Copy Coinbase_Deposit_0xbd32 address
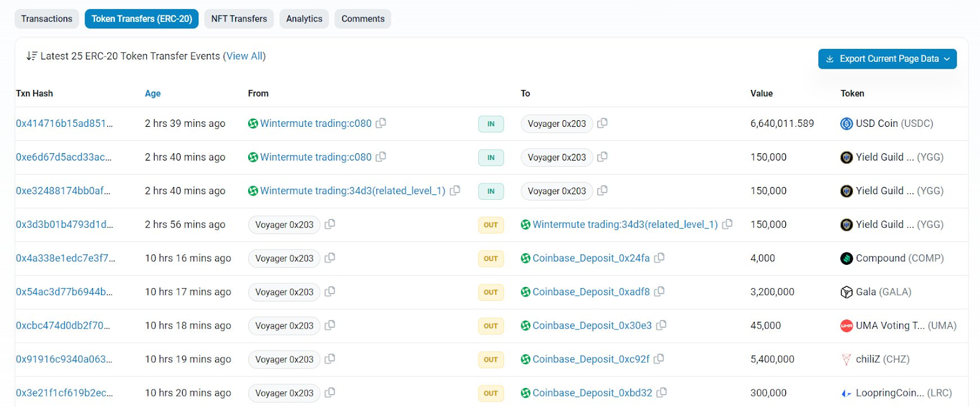 click(x=662, y=393)
